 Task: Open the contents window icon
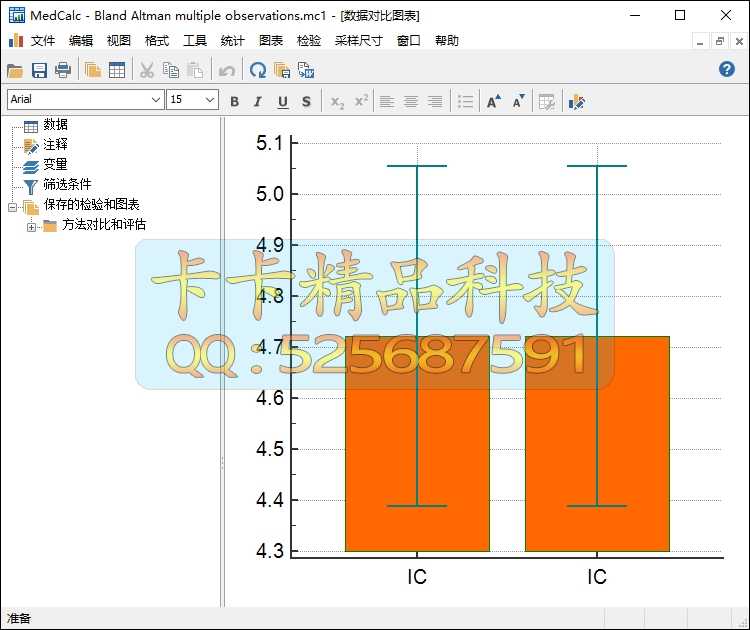pos(92,70)
